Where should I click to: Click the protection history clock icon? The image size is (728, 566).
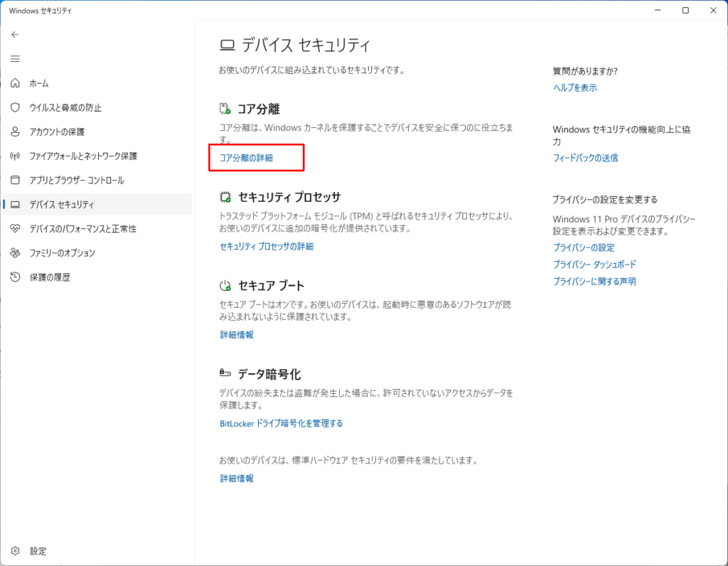(16, 277)
